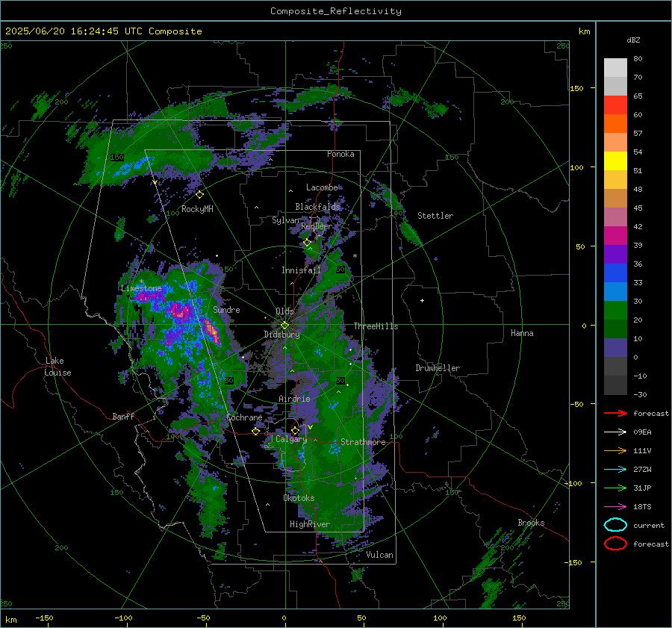Click the magenta 18TS arrow legend icon
This screenshot has width=672, height=628.
coord(615,507)
